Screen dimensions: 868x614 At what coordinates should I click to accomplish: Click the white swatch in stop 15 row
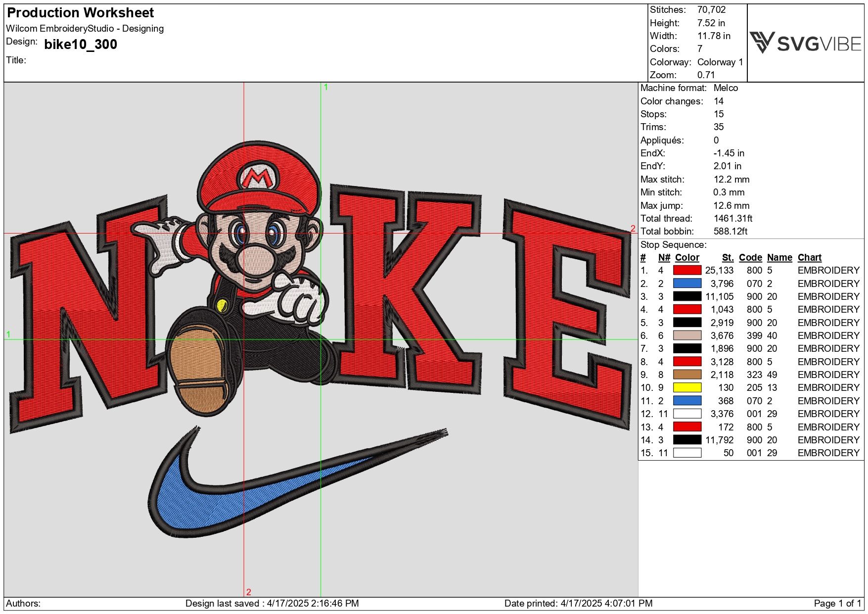[687, 453]
